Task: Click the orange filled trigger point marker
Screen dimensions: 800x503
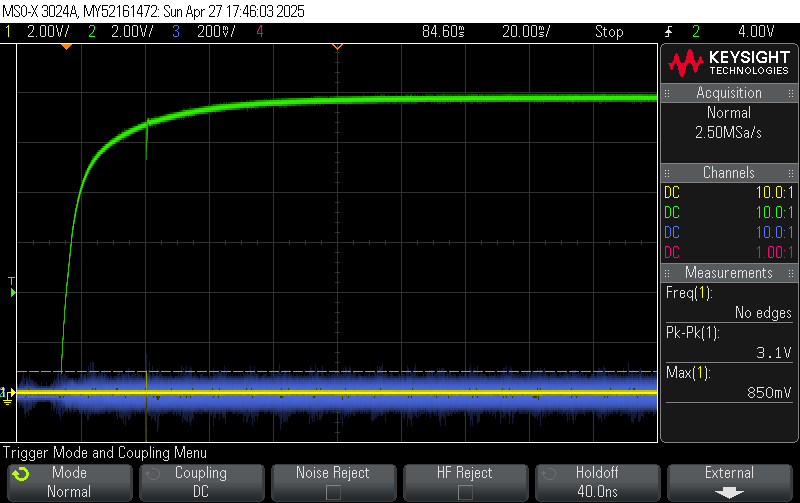Action: 66,47
